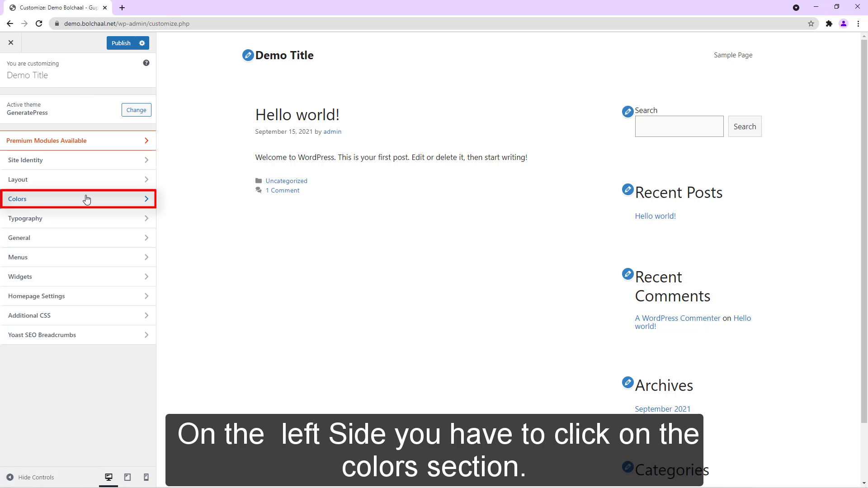Open Menus panel
The height and width of the screenshot is (488, 868).
point(78,257)
